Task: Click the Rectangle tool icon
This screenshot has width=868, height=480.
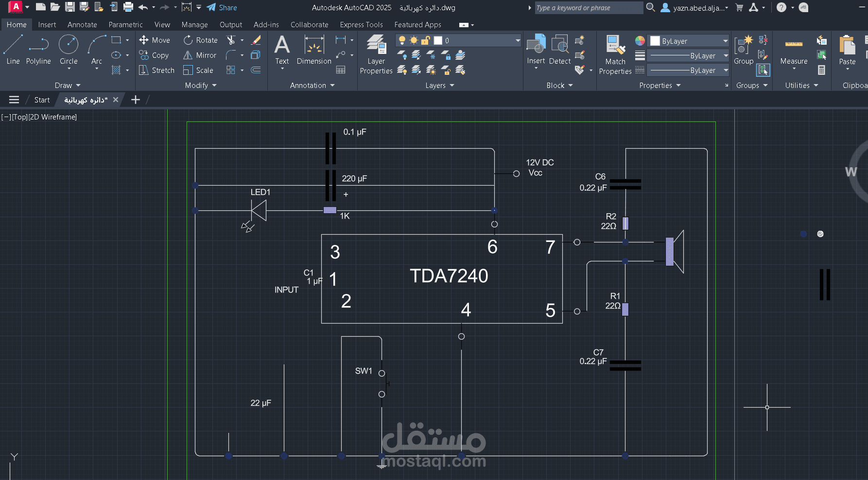Action: pyautogui.click(x=116, y=40)
